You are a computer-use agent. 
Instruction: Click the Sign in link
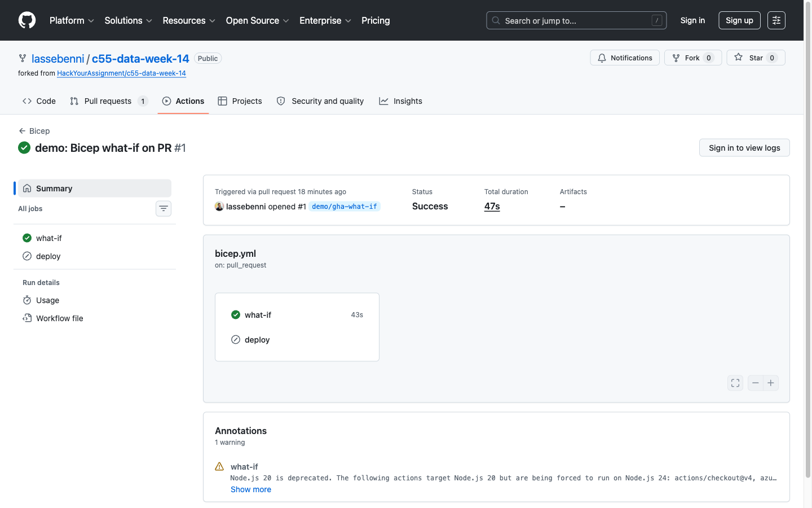692,20
